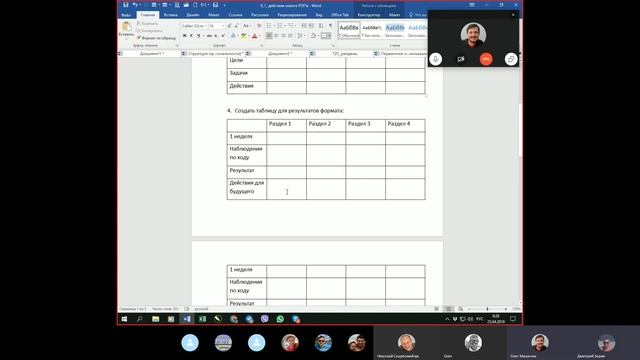The image size is (640, 360).
Task: Center text in paragraph group
Action: 276,36
